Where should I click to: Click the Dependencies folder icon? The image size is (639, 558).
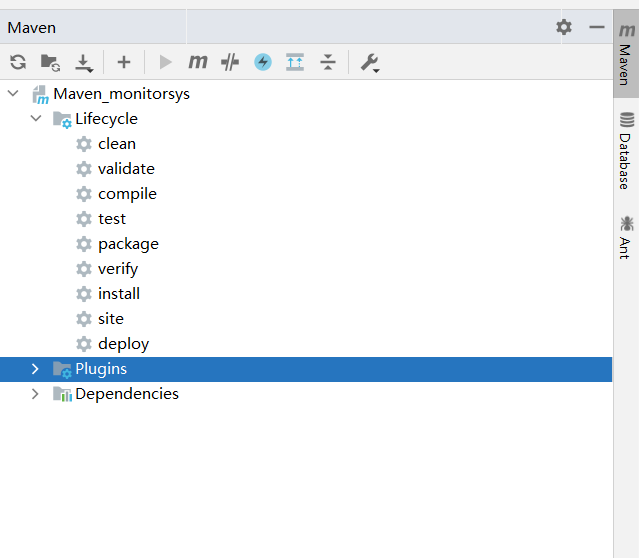(63, 394)
